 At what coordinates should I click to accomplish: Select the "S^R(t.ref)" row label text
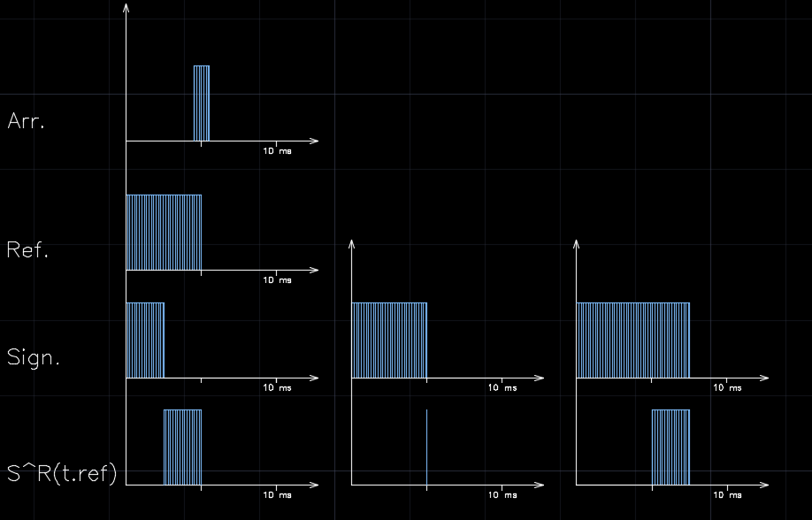pyautogui.click(x=62, y=473)
